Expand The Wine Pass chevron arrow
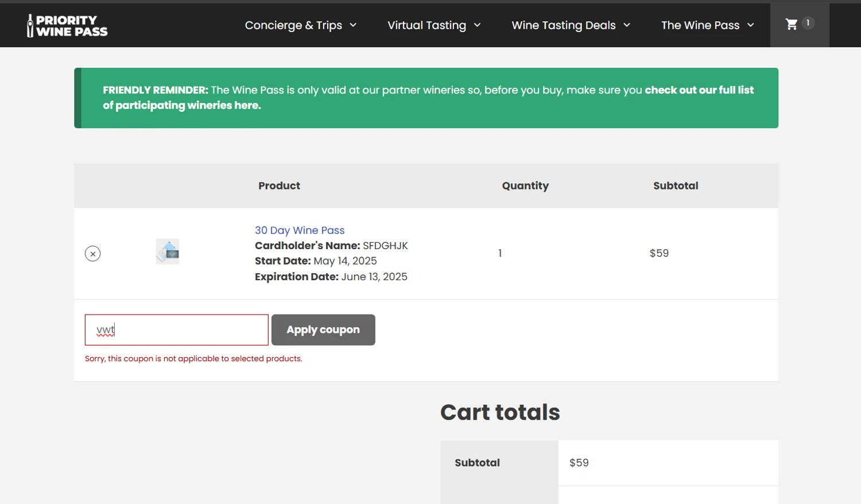The height and width of the screenshot is (504, 861). pyautogui.click(x=751, y=25)
